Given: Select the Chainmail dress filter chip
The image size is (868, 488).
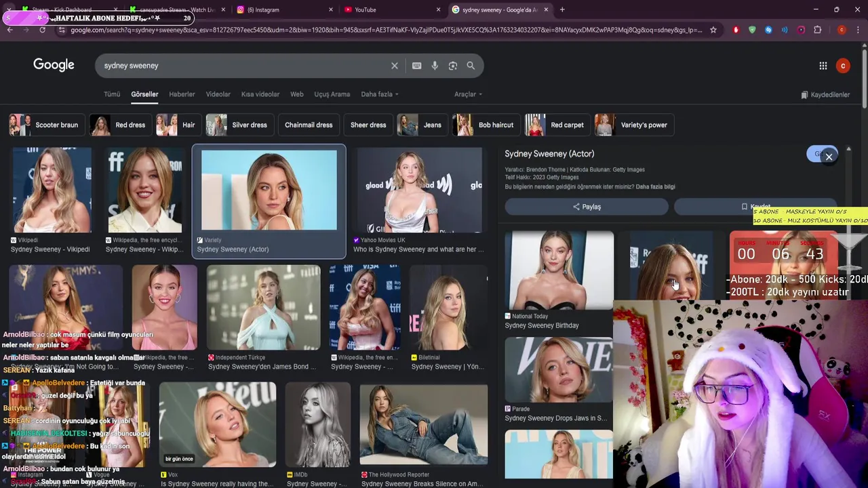Looking at the screenshot, I should click(309, 125).
